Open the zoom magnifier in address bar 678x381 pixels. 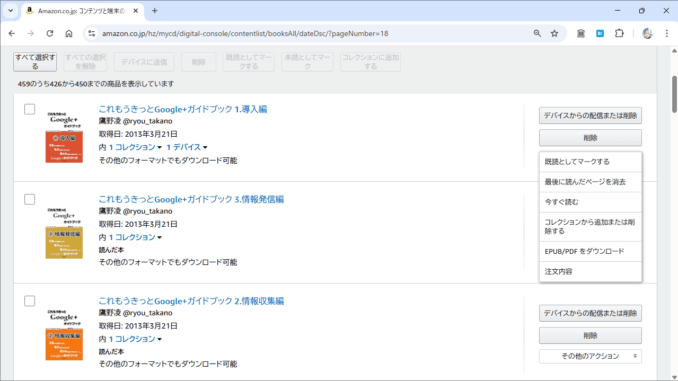pos(537,33)
